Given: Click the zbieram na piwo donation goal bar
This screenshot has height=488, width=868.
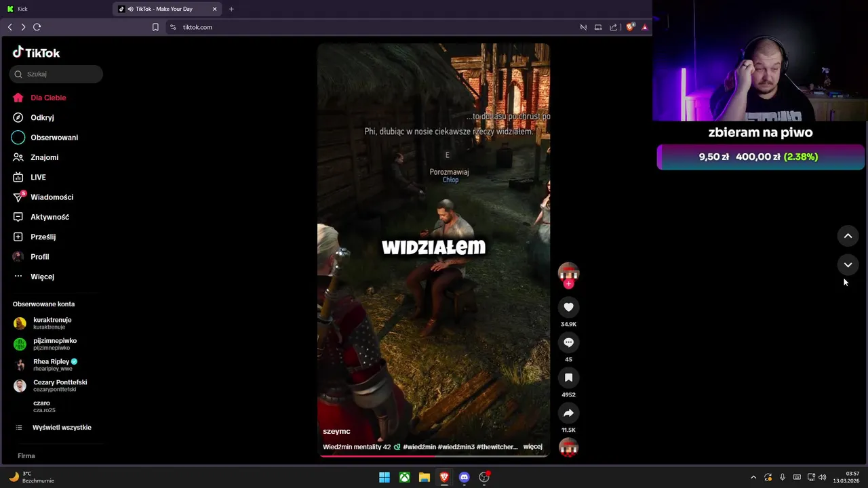Looking at the screenshot, I should point(760,157).
